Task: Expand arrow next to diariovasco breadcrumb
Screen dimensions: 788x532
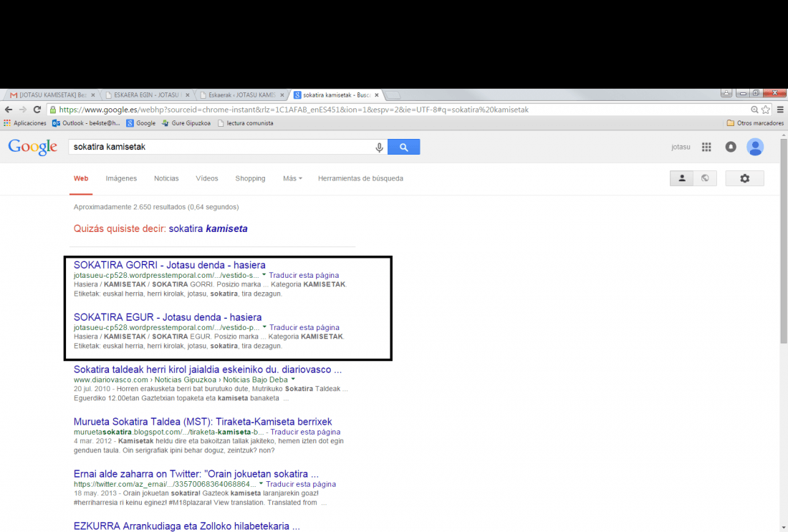Action: (x=293, y=379)
